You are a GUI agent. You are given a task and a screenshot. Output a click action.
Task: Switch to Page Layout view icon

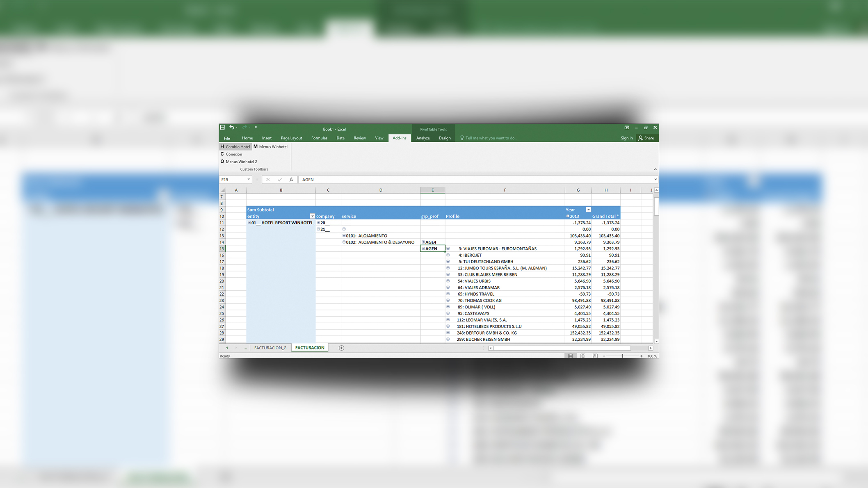(x=582, y=356)
